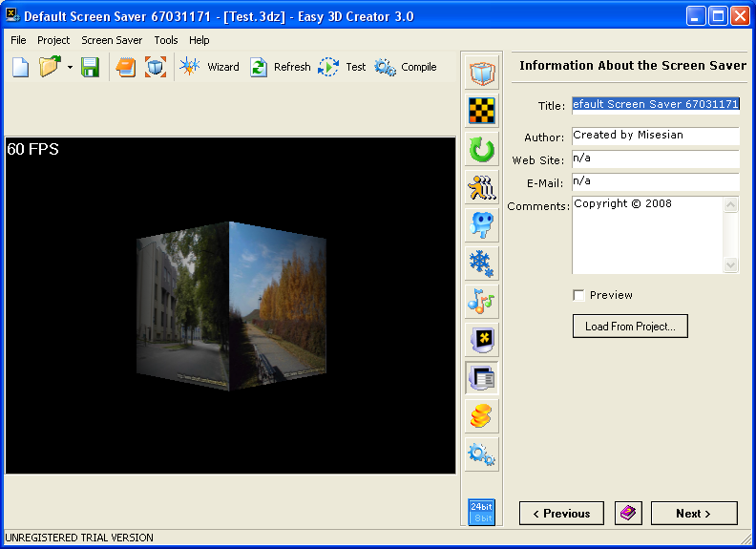Click the Web Site input field
This screenshot has height=549, width=756.
(x=656, y=158)
